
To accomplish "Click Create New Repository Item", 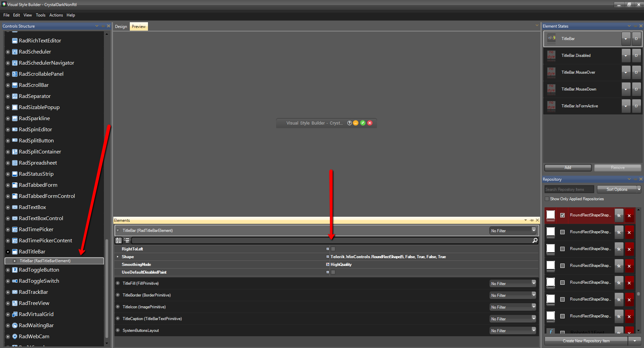I will click(586, 341).
